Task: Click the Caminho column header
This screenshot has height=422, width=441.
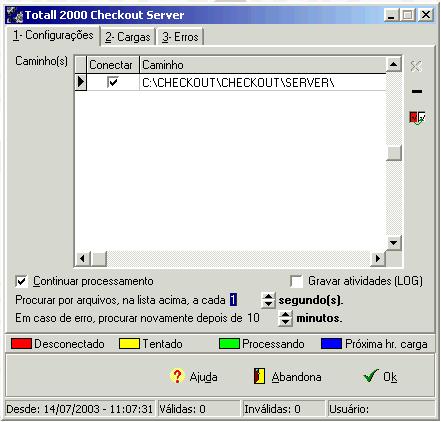Action: (x=263, y=65)
